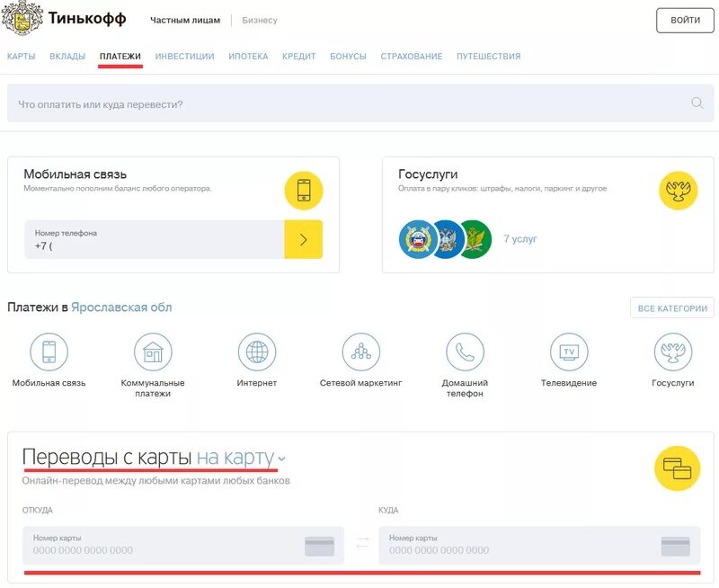Switch to Бизнесу section
This screenshot has height=588, width=719.
pyautogui.click(x=260, y=20)
